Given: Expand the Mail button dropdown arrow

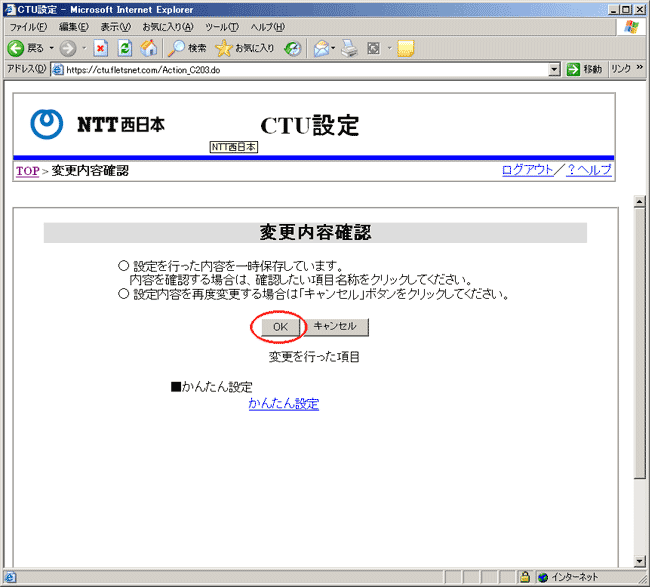Looking at the screenshot, I should tap(333, 49).
